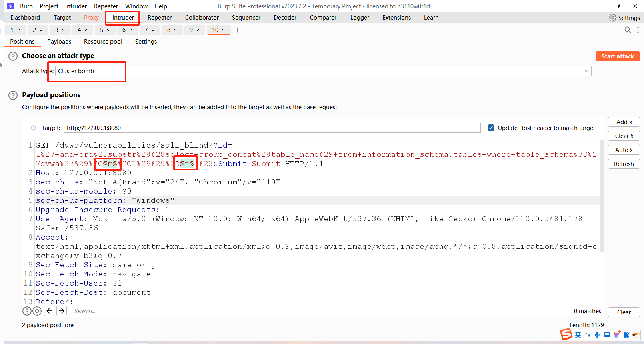Click help icon beside Choose an attack type
This screenshot has height=344, width=644.
click(13, 56)
